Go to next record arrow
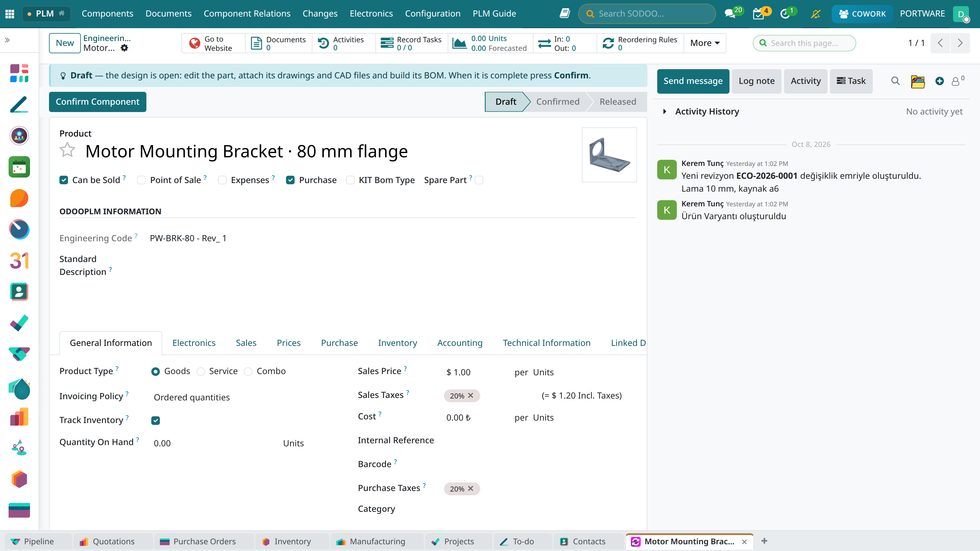This screenshot has height=551, width=980. click(960, 43)
